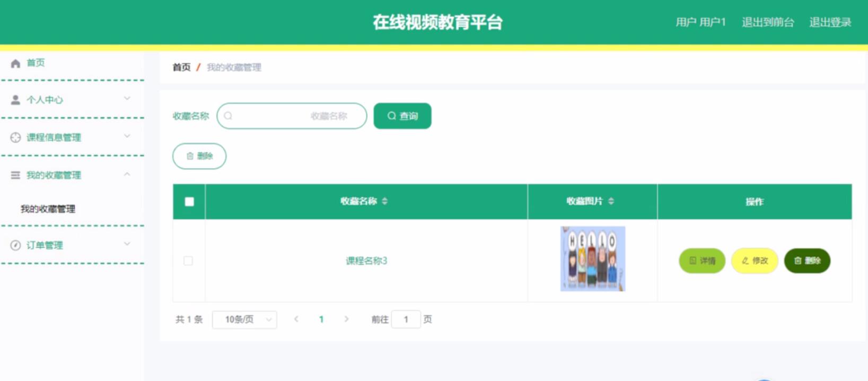The image size is (868, 381).
Task: Open the 订单管理 sidebar menu
Action: click(72, 245)
